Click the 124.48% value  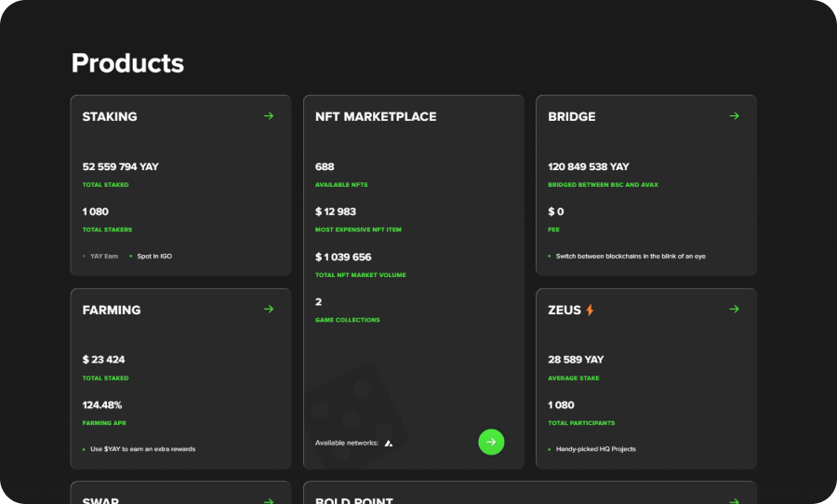[x=102, y=405]
